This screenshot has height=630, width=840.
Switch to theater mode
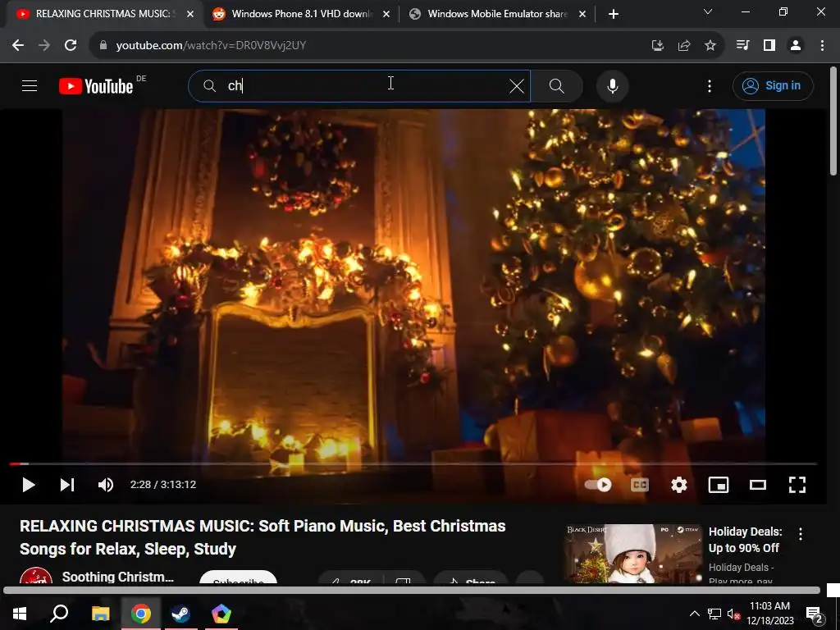(757, 485)
